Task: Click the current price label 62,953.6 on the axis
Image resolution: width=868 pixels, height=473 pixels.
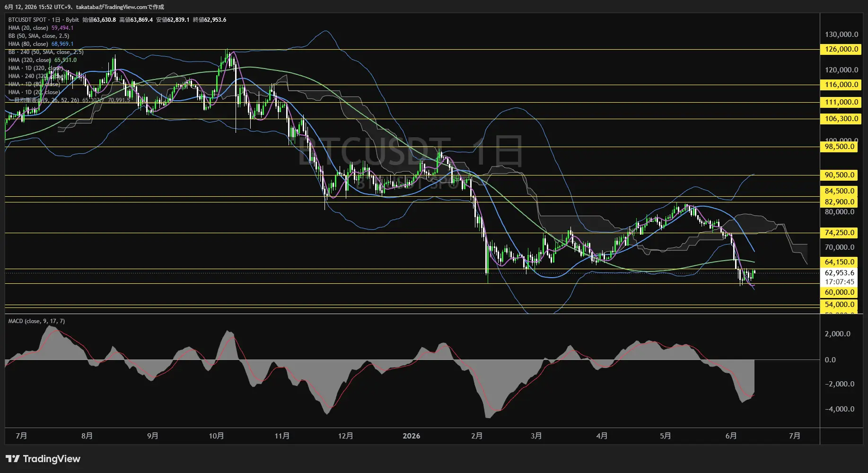Action: (x=840, y=273)
